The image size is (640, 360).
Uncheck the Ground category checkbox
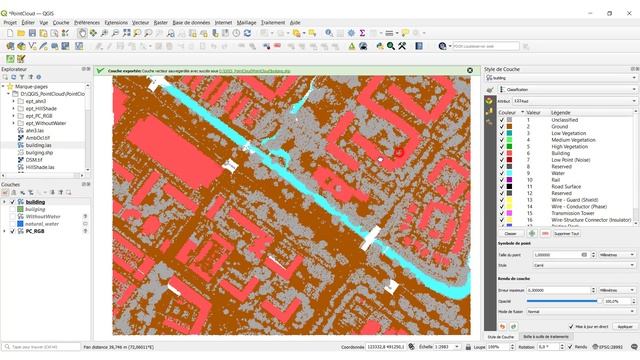click(x=502, y=127)
